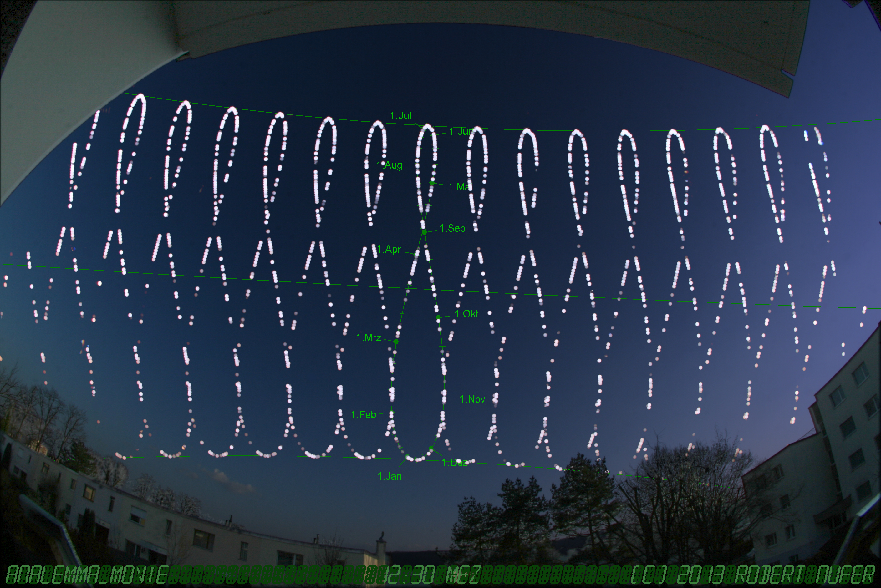881x588 pixels.
Task: Click green marker dot beside 1.Mai
Action: click(432, 183)
